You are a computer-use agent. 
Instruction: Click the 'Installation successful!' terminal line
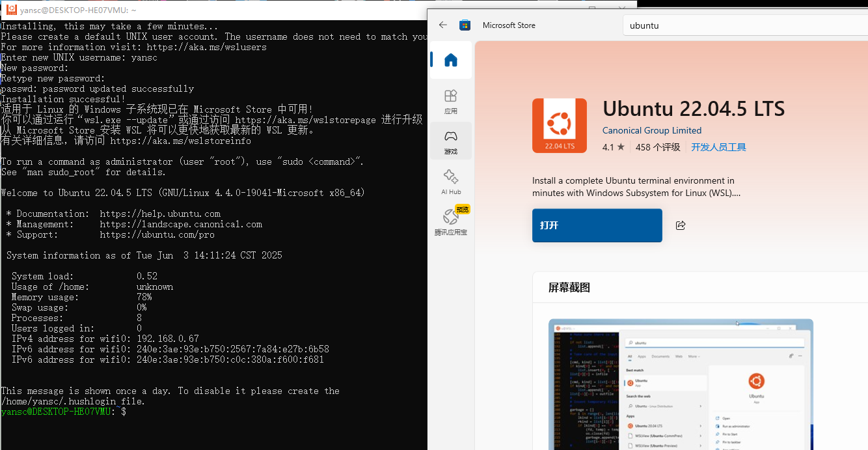point(64,100)
